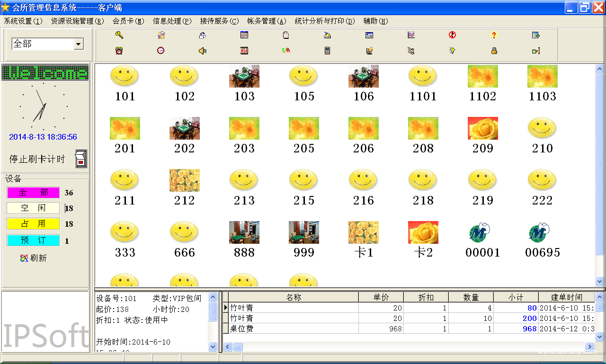The height and width of the screenshot is (364, 606).
Task: Select room 202 mahjong table icon
Action: pos(185,128)
